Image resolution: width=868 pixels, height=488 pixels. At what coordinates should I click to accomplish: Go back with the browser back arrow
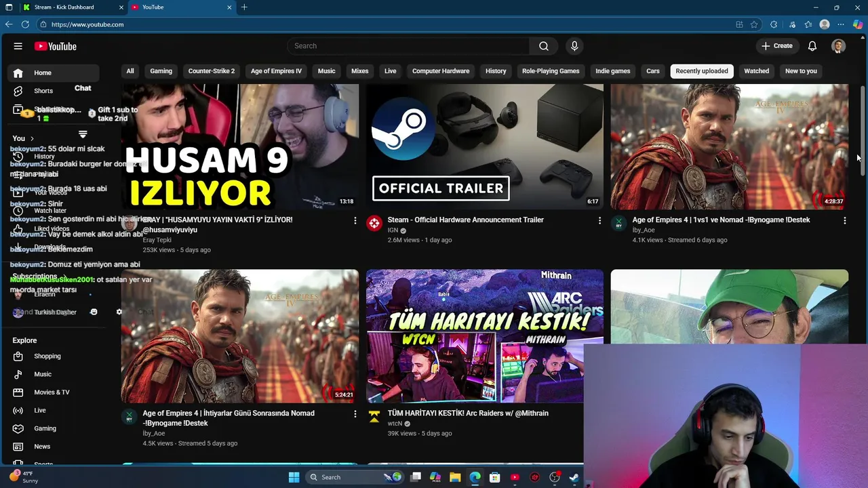coord(9,24)
